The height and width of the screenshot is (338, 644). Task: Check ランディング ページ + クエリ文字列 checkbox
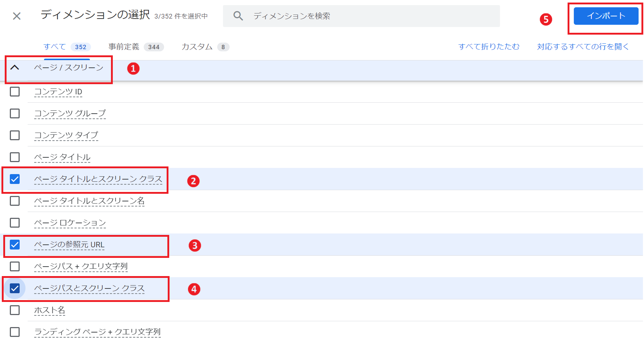click(15, 332)
